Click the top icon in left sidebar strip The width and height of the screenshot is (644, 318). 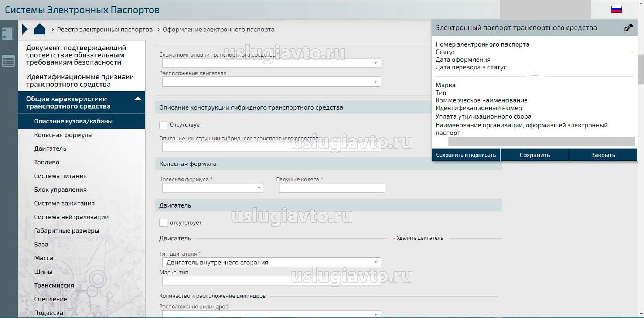point(8,34)
